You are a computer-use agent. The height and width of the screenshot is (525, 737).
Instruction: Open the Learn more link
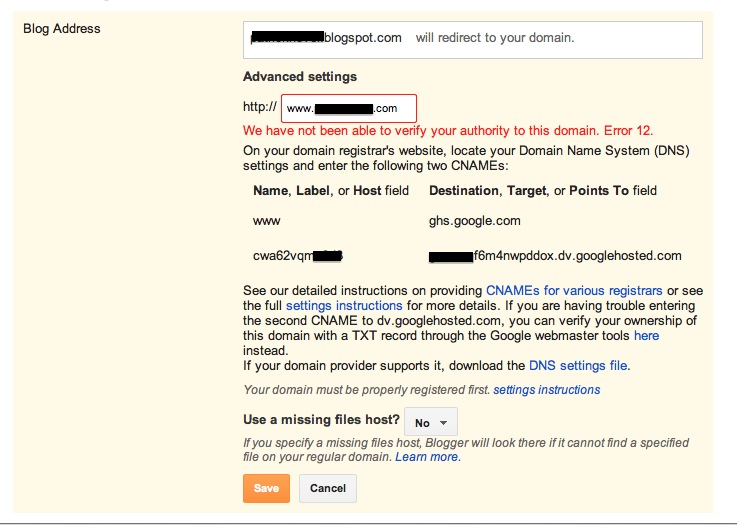click(x=426, y=457)
